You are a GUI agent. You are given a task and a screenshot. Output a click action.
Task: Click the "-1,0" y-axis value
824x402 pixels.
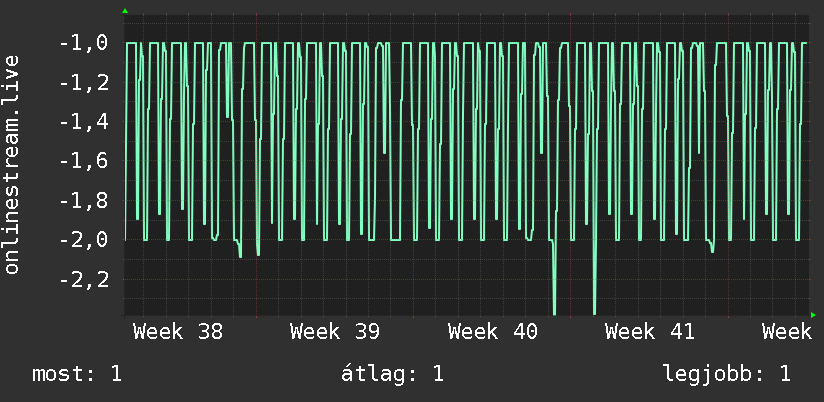[84, 43]
